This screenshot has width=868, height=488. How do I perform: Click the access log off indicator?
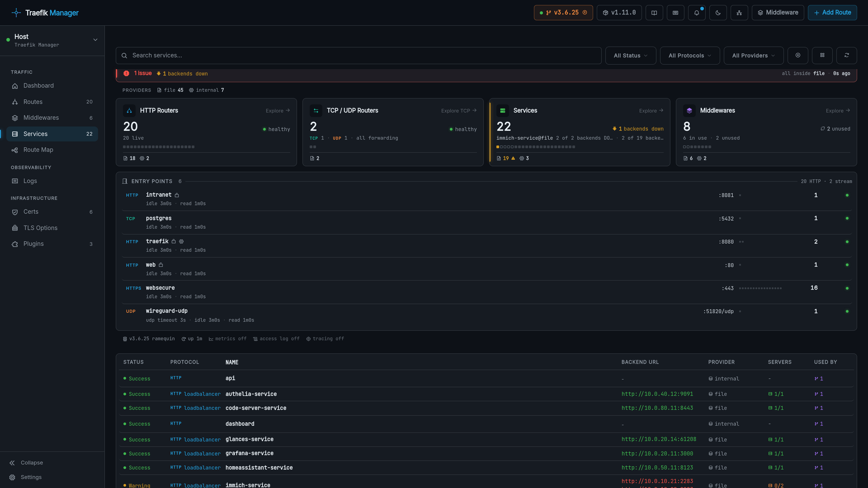tap(276, 339)
